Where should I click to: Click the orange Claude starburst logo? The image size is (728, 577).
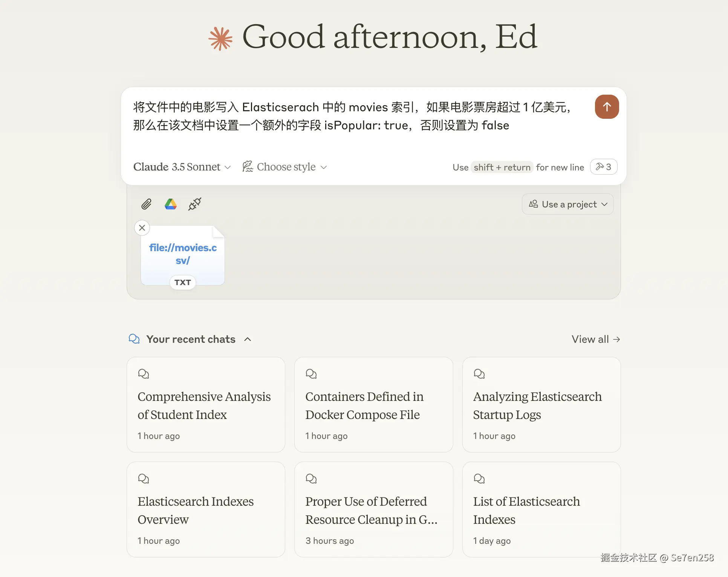pos(221,38)
